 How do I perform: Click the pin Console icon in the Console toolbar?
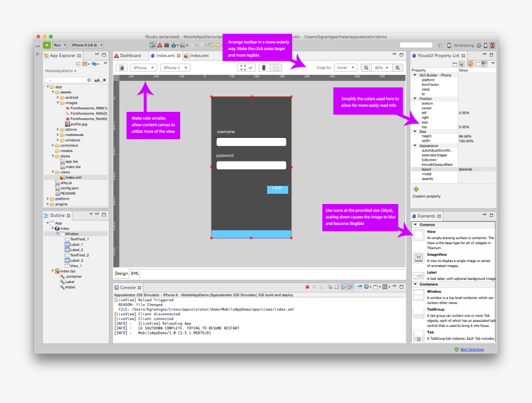click(359, 286)
